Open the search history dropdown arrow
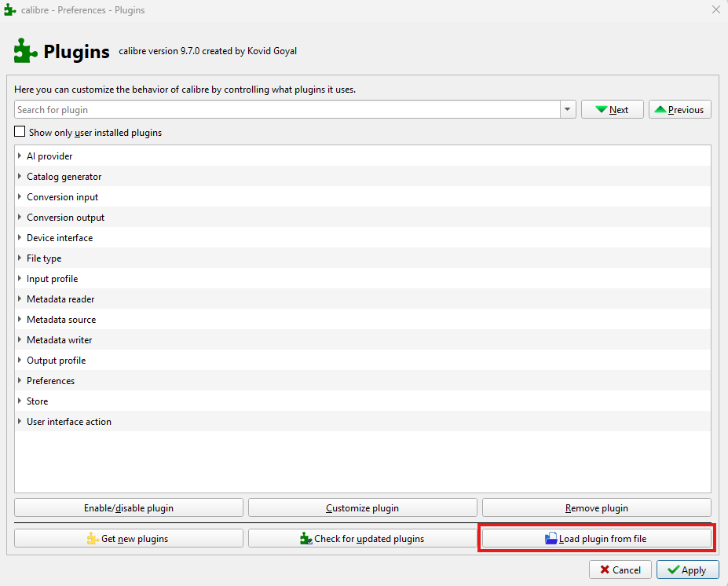Image resolution: width=728 pixels, height=586 pixels. (x=567, y=110)
